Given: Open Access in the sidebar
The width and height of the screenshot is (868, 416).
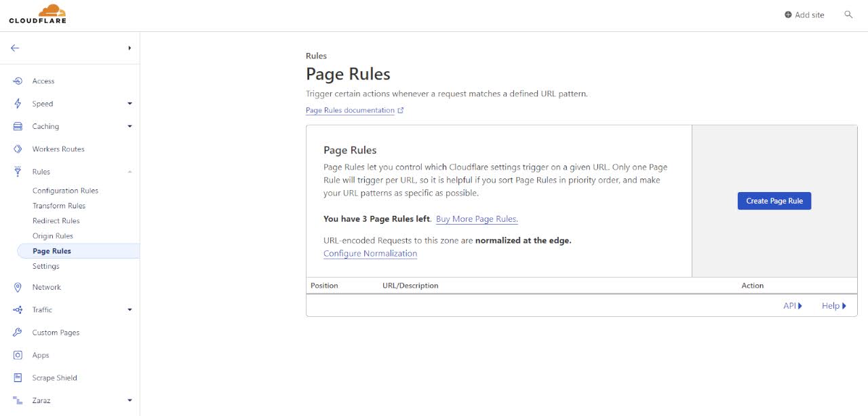Looking at the screenshot, I should tap(43, 81).
